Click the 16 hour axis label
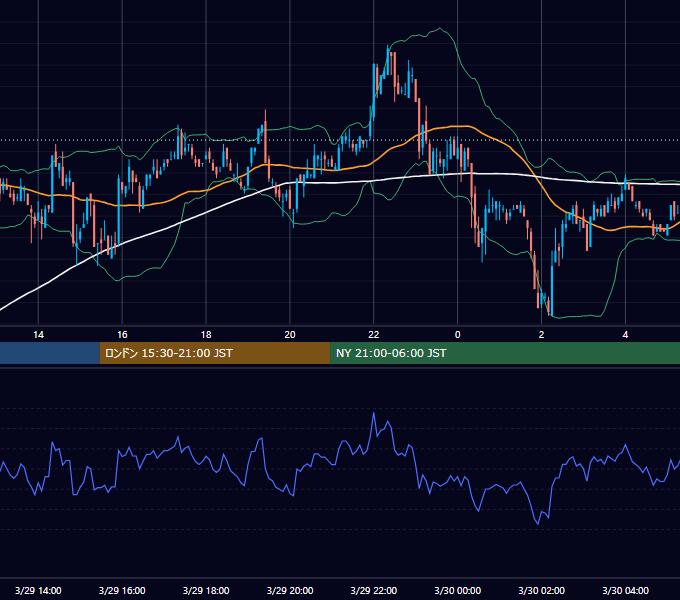 pyautogui.click(x=122, y=335)
